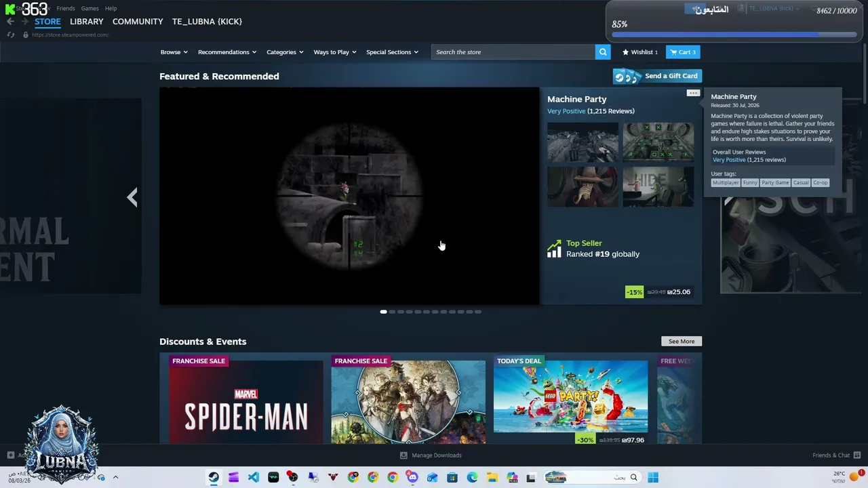
Task: Open the Friends menu
Action: 66,8
